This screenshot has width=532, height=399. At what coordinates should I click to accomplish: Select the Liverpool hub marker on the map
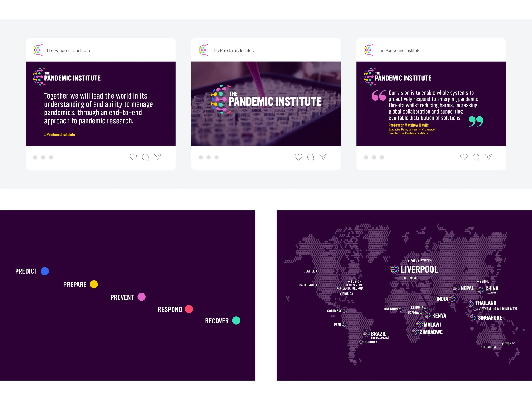(394, 269)
